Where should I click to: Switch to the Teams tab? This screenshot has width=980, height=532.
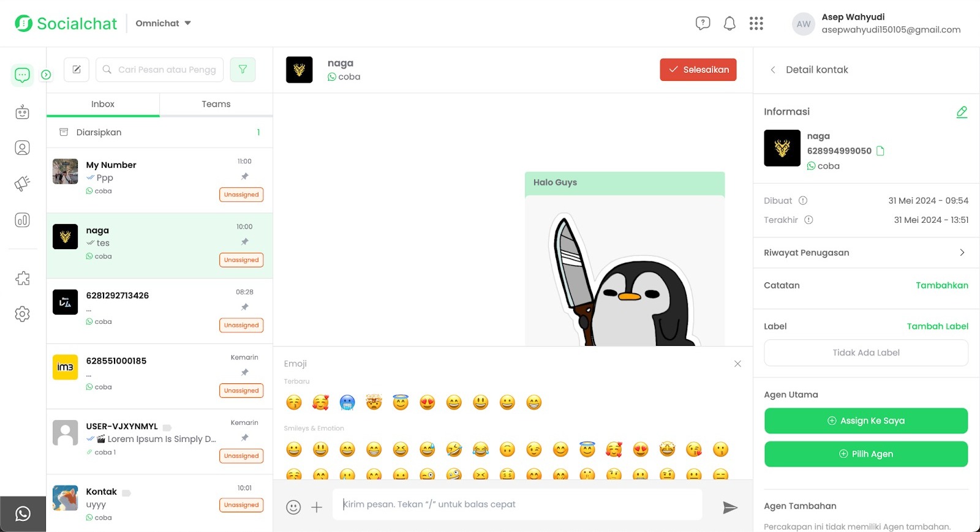[216, 104]
